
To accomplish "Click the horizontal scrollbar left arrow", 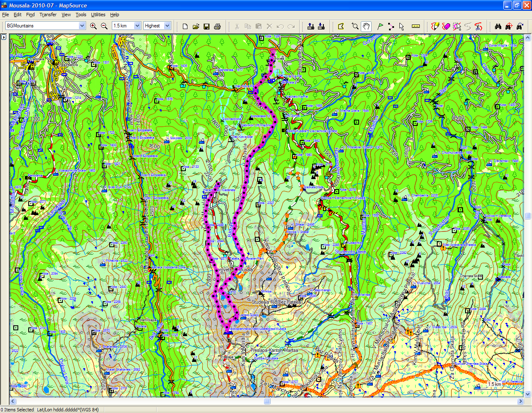I will [x=13, y=401].
